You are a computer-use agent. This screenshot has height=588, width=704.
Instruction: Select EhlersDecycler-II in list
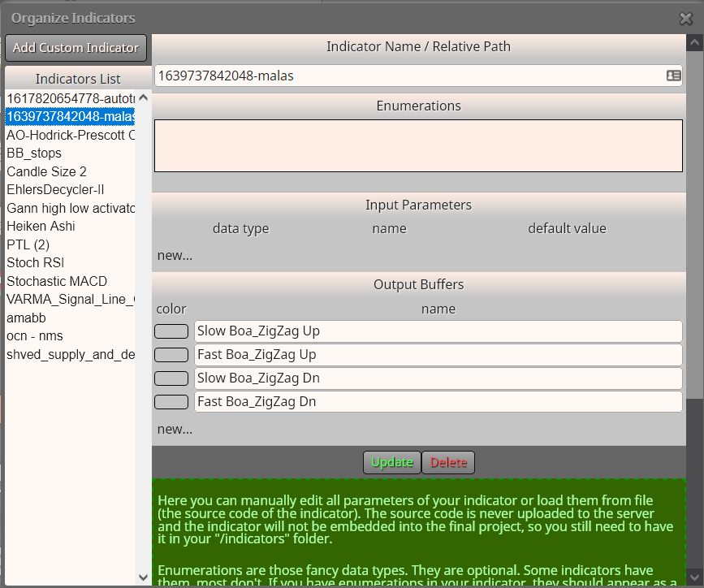[x=70, y=189]
